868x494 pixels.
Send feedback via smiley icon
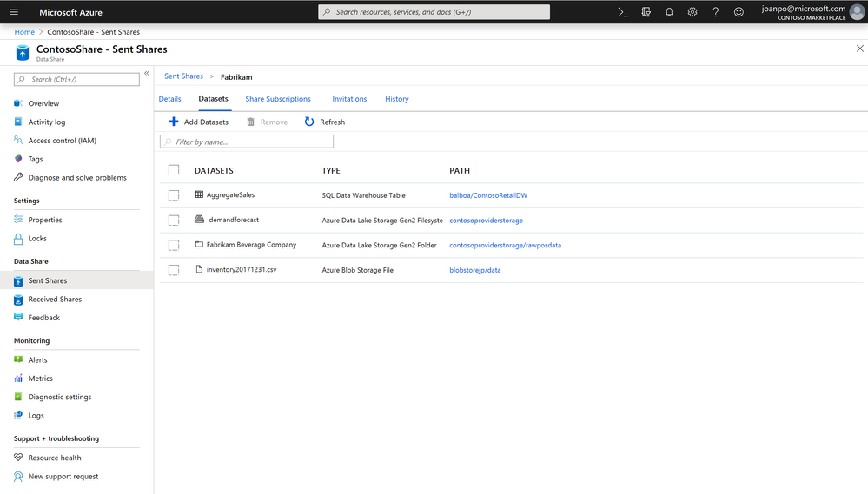tap(739, 12)
